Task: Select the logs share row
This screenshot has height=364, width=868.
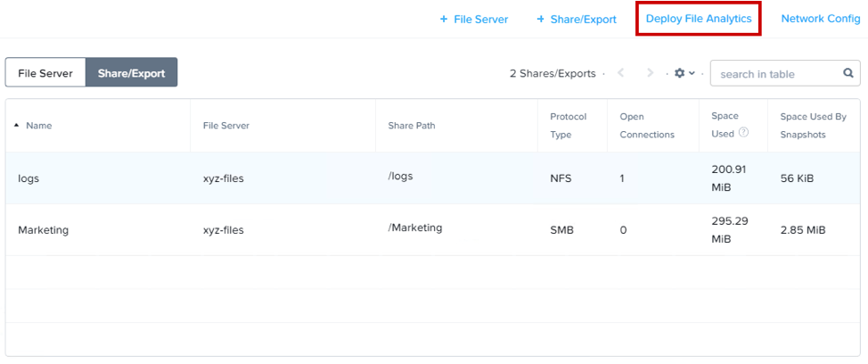Action: [433, 178]
